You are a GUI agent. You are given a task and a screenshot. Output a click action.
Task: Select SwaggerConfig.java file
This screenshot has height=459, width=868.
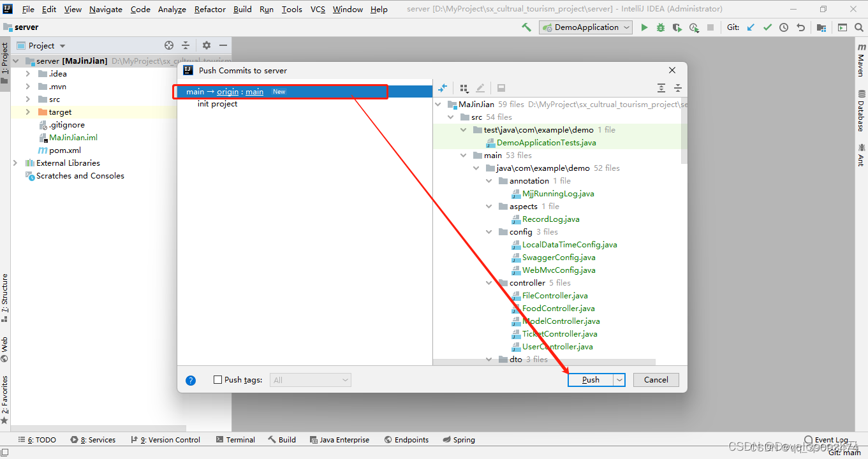coord(559,258)
